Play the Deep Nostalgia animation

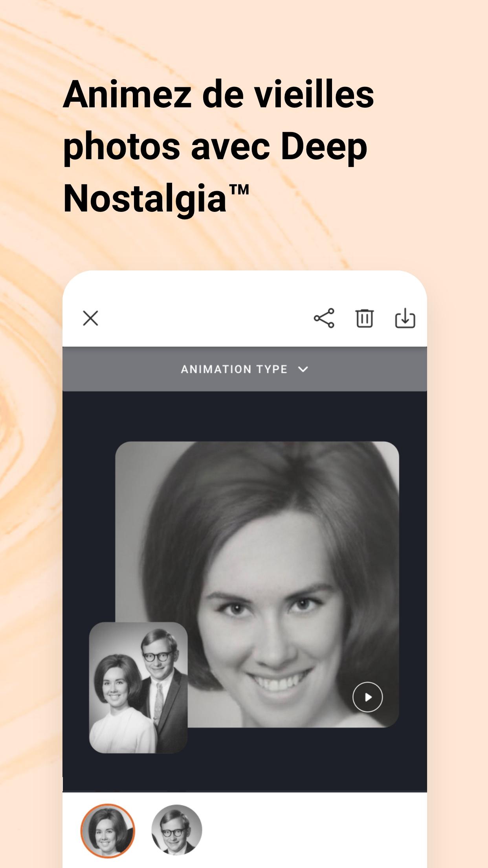pos(367,697)
